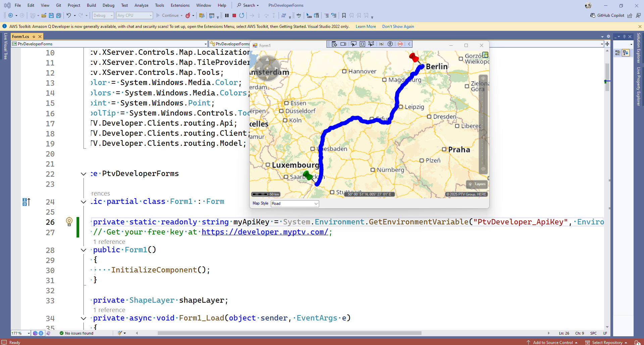The image size is (644, 345).
Task: Click the Undo arrow icon
Action: pos(68,15)
